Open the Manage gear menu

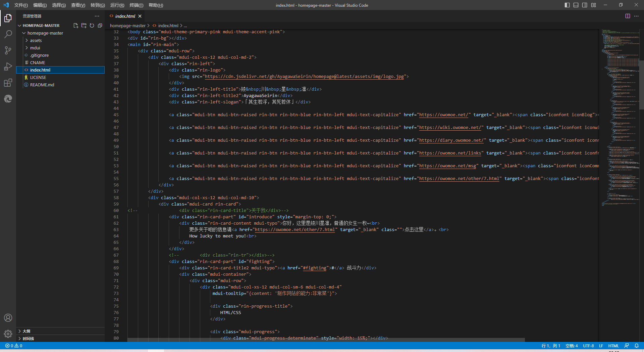click(x=8, y=334)
